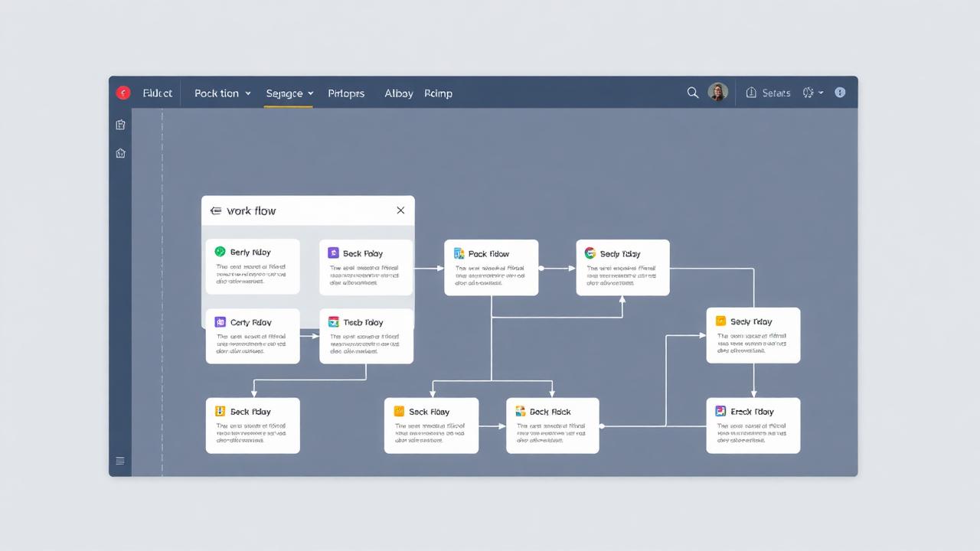Switch to the Albay menu item
The height and width of the screenshot is (551, 980).
click(x=398, y=93)
